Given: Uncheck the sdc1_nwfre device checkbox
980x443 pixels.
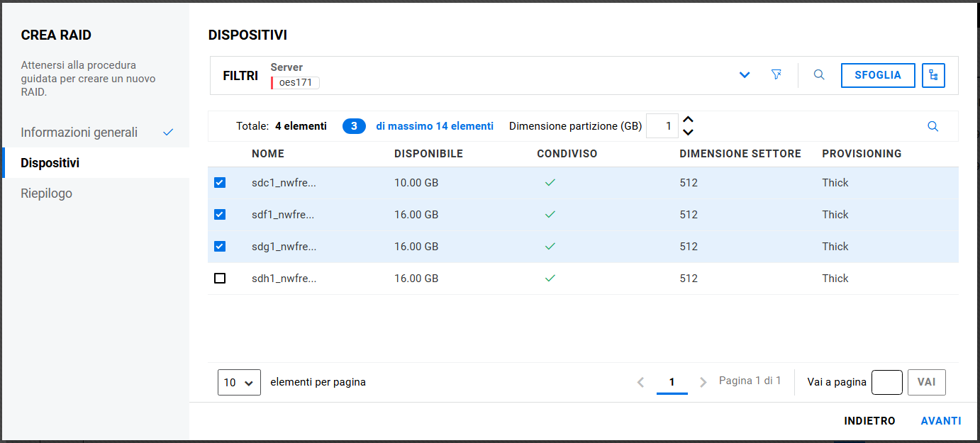Looking at the screenshot, I should 220,183.
